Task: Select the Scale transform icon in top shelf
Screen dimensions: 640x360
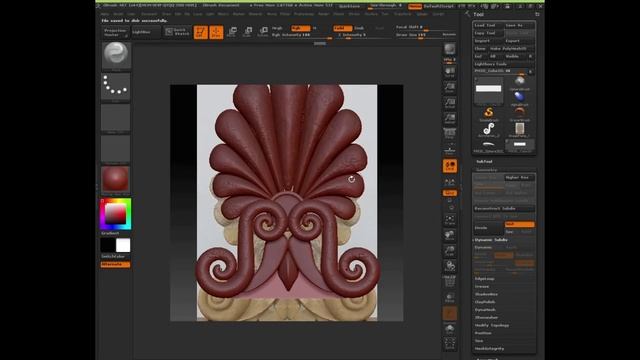Action: [248, 32]
